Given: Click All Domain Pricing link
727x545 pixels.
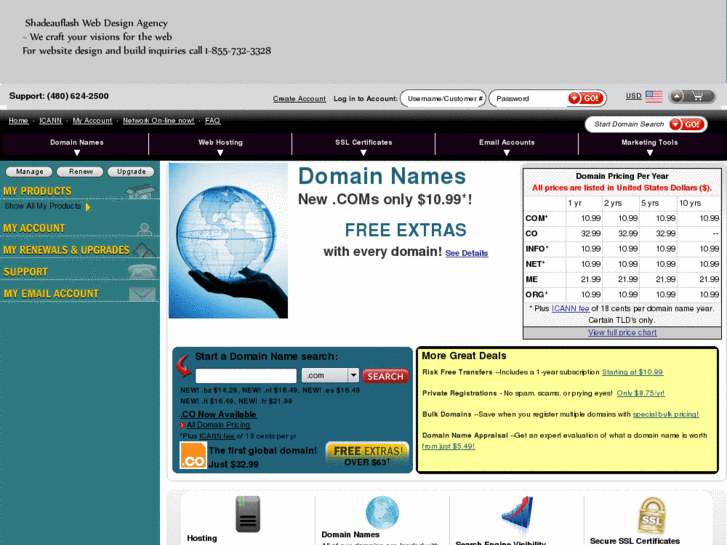Looking at the screenshot, I should [218, 425].
